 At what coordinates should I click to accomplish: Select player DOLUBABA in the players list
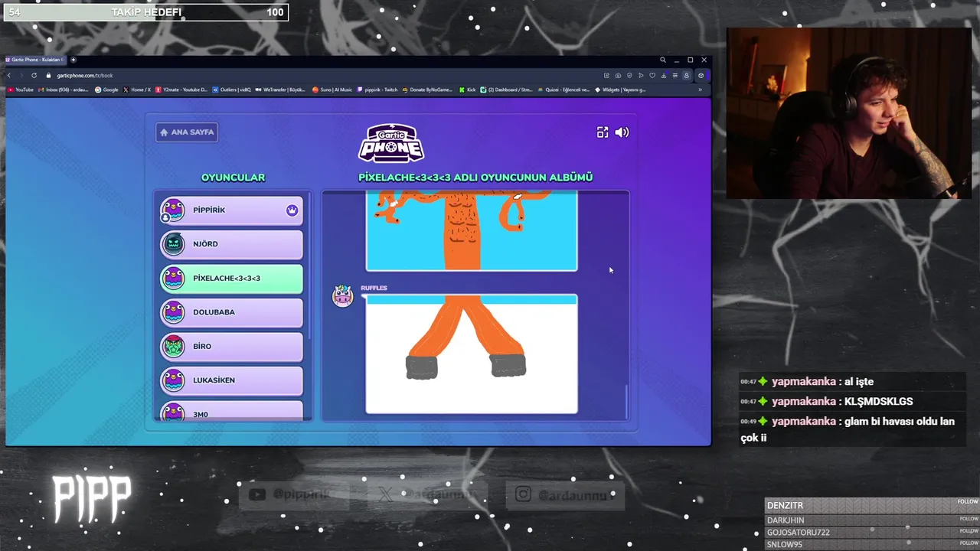[x=231, y=312]
